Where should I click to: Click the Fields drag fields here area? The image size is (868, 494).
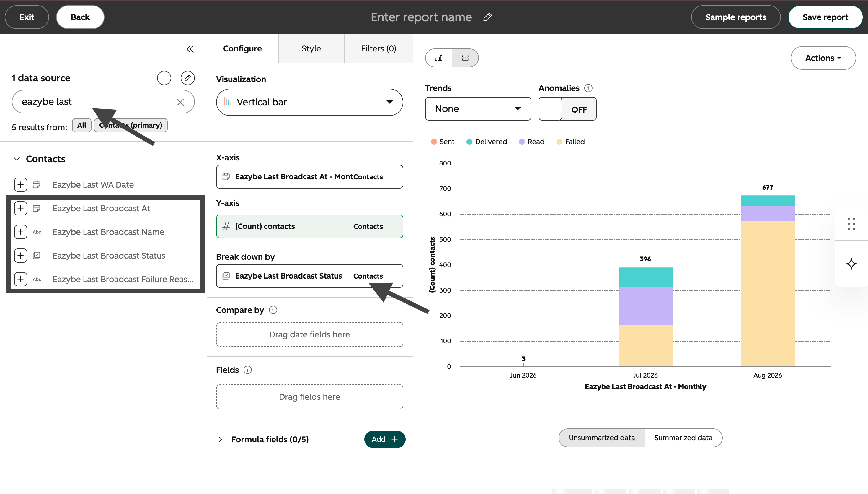pyautogui.click(x=309, y=397)
